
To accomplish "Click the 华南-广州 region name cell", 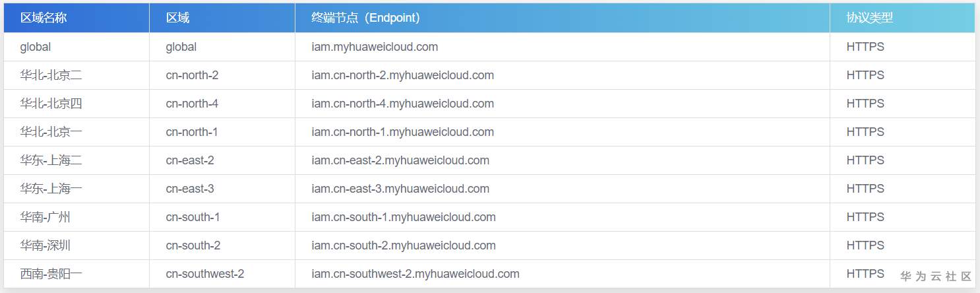I will click(x=46, y=217).
